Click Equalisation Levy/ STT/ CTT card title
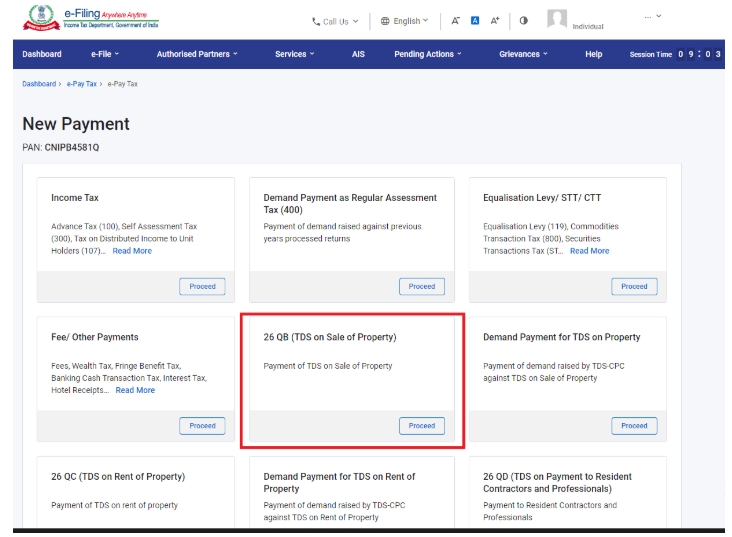 point(542,198)
